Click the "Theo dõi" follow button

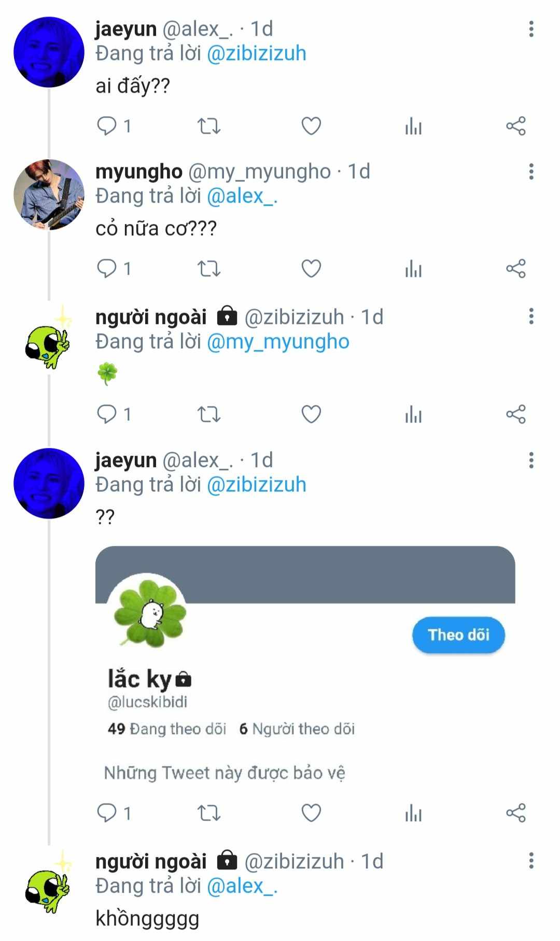click(x=458, y=635)
